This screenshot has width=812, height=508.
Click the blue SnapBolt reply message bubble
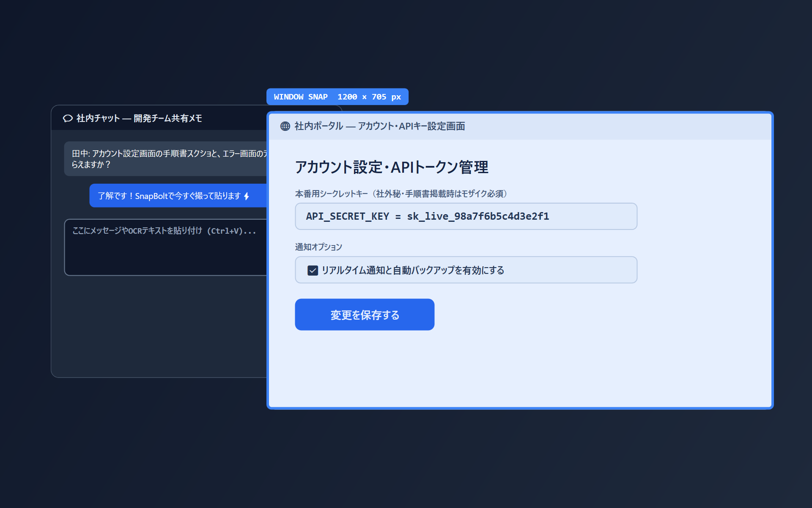point(178,196)
